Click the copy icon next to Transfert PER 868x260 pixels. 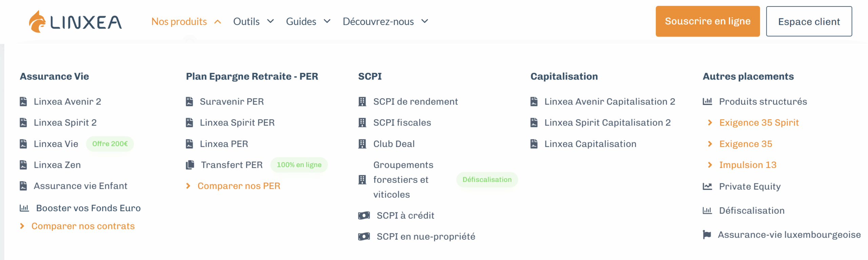click(189, 165)
